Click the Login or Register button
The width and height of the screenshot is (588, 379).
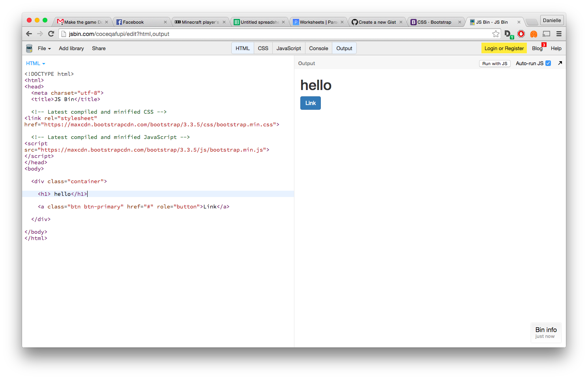point(504,48)
